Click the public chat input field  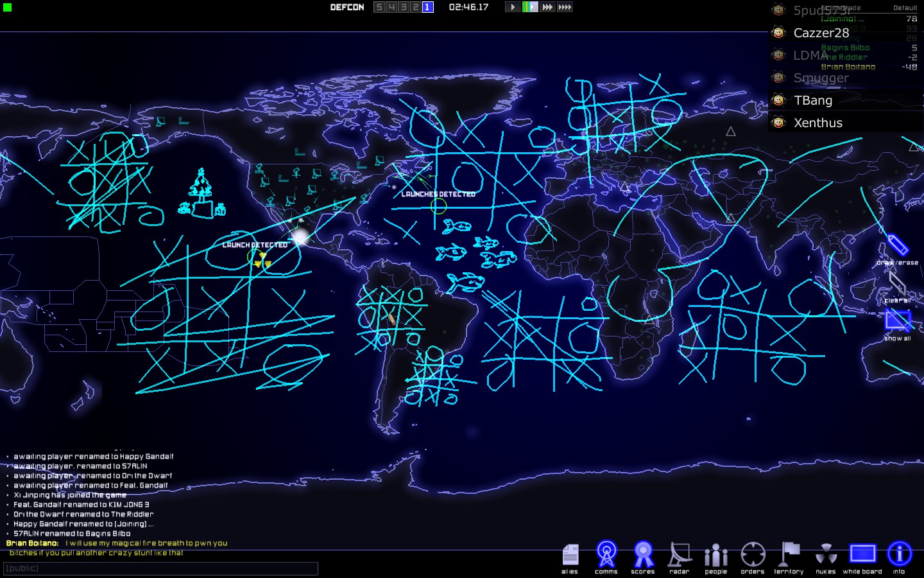tap(160, 568)
